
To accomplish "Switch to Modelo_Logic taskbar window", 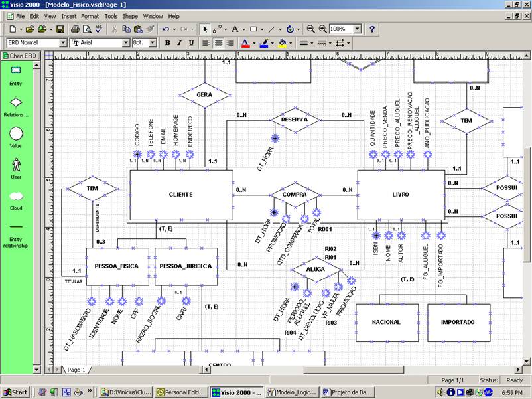I will 293,392.
